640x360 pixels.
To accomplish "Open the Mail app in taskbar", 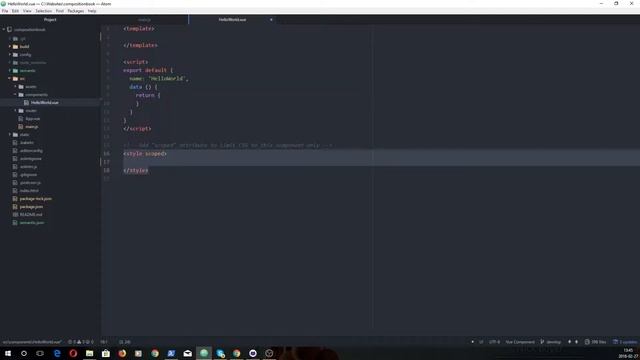I will [187, 353].
